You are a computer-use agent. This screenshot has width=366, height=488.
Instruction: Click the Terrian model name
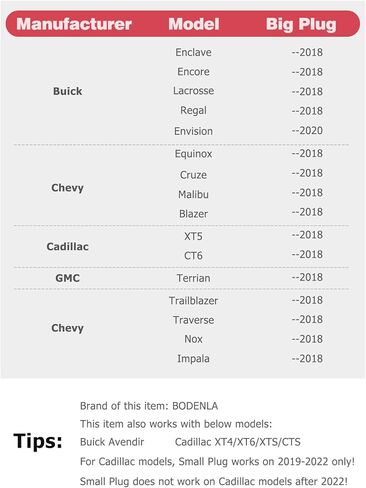pyautogui.click(x=193, y=278)
